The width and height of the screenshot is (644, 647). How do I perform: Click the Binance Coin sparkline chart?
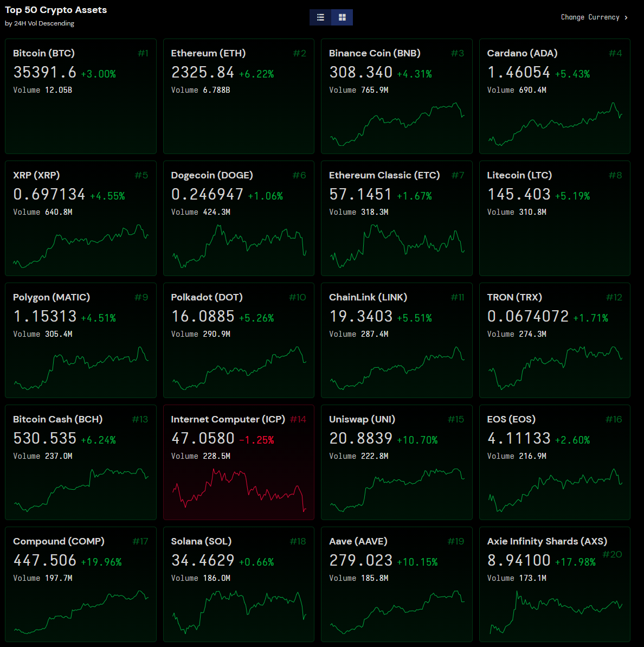point(397,124)
